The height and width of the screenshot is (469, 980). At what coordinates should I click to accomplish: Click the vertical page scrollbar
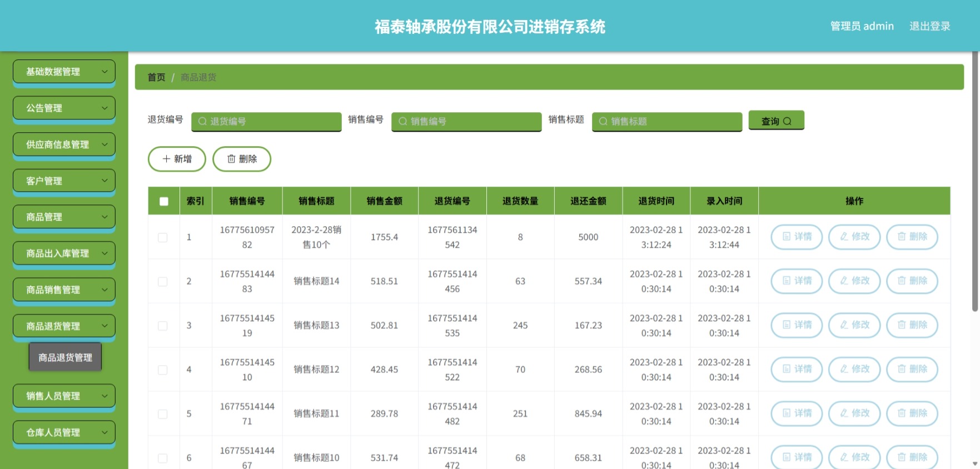(975, 182)
